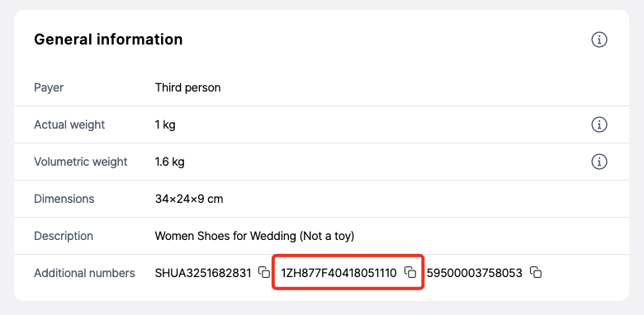Select the Third person payer value

click(187, 87)
